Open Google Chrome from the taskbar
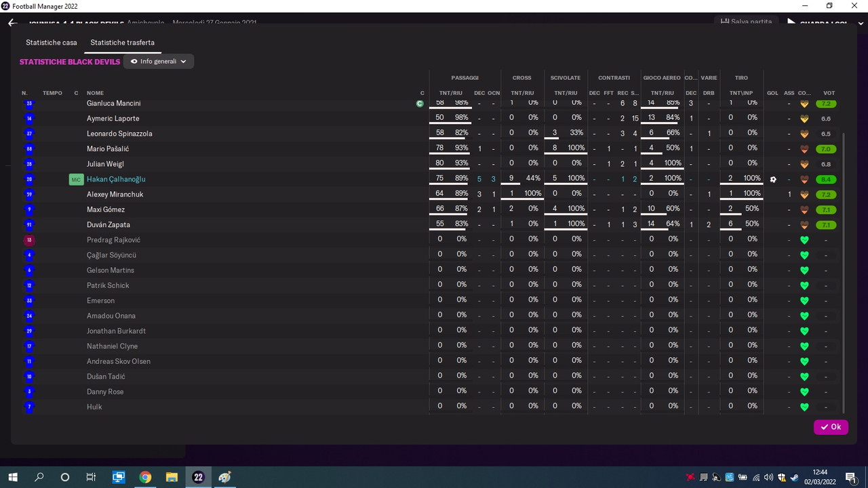 tap(145, 477)
